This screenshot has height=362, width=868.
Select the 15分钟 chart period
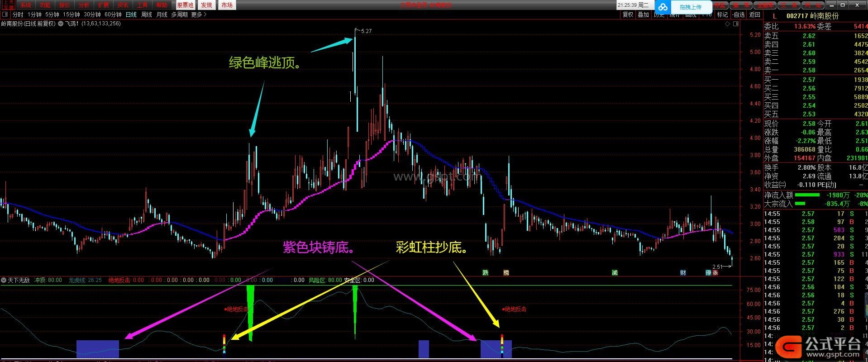[71, 14]
